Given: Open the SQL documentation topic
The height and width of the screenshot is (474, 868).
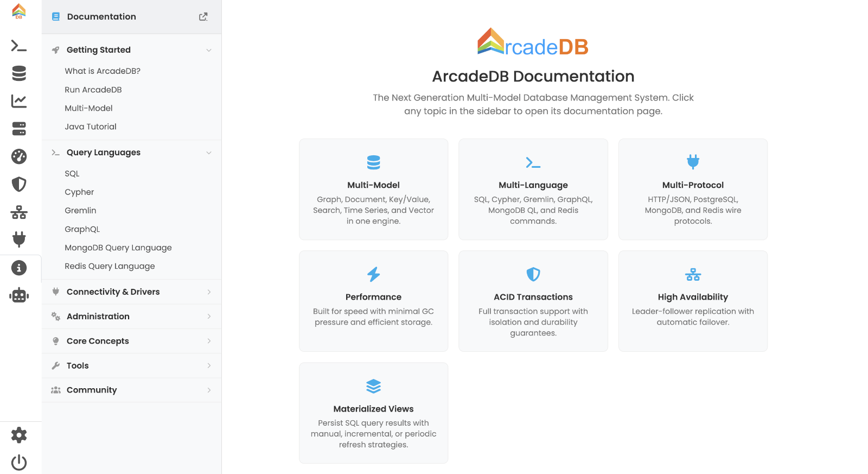Looking at the screenshot, I should point(72,174).
